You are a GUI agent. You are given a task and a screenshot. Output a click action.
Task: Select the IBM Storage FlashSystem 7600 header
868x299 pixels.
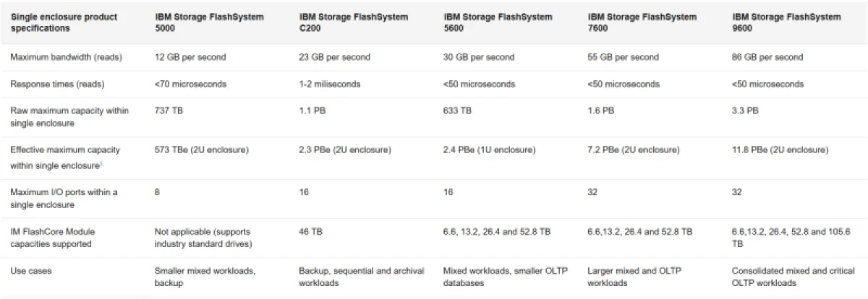point(642,22)
